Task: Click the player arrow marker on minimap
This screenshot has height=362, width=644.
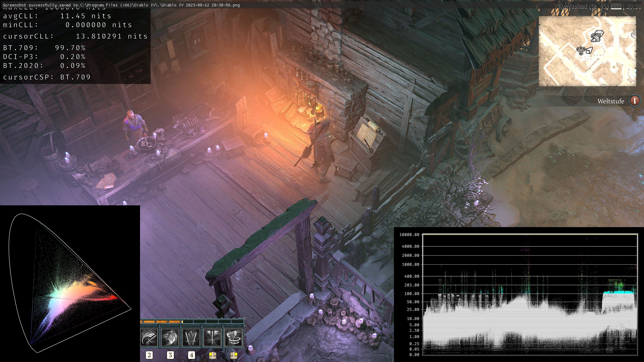Action: (x=589, y=51)
